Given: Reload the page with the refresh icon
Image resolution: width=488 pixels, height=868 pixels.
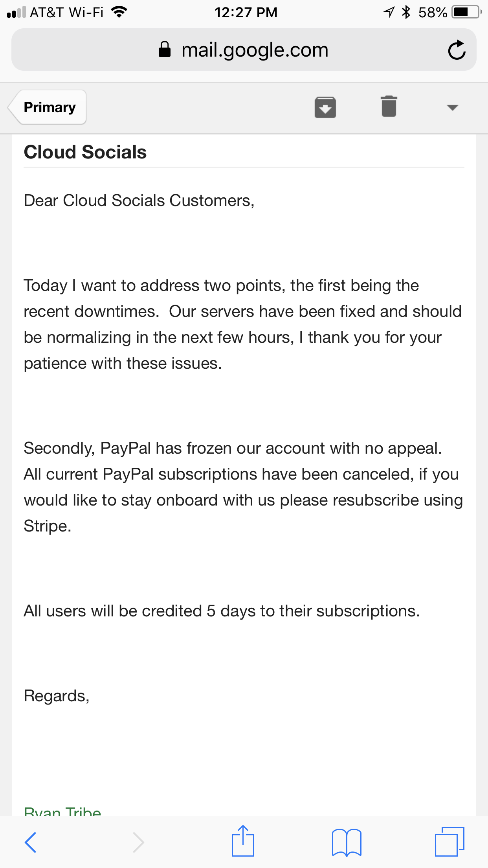Looking at the screenshot, I should click(x=457, y=50).
